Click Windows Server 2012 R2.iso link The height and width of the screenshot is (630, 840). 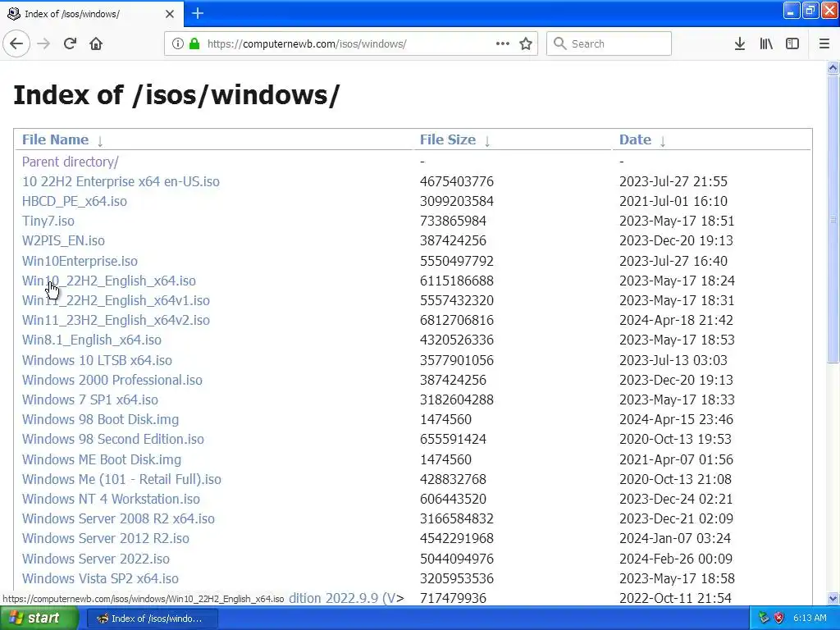tap(106, 538)
